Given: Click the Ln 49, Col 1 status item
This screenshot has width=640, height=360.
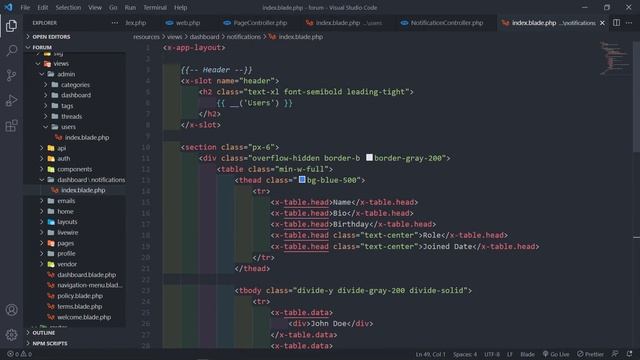Looking at the screenshot, I should pos(431,354).
